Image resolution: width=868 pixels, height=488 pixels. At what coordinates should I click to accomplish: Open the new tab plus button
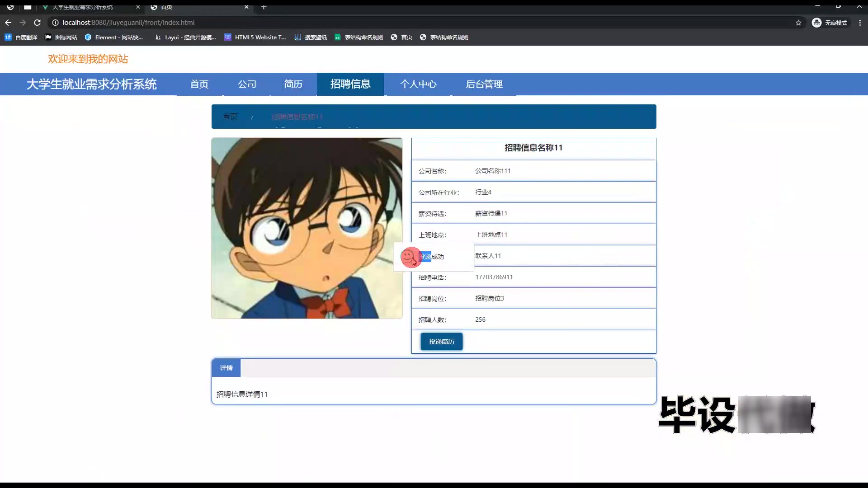click(264, 7)
